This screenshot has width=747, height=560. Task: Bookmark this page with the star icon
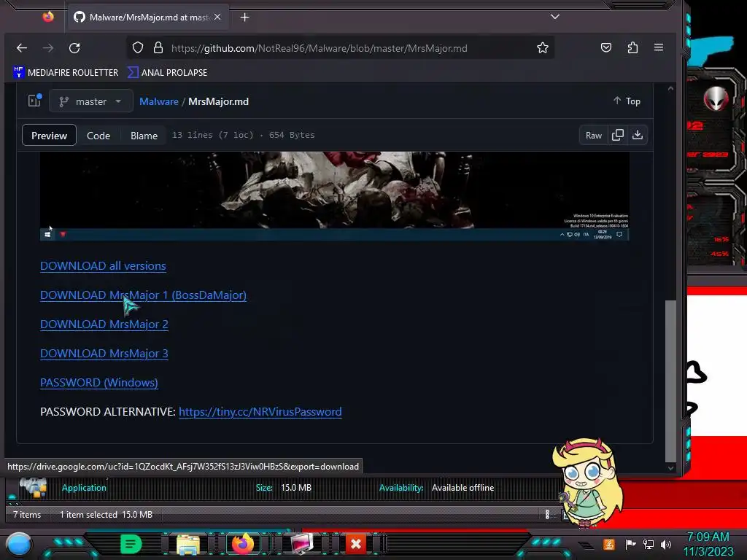tap(542, 47)
